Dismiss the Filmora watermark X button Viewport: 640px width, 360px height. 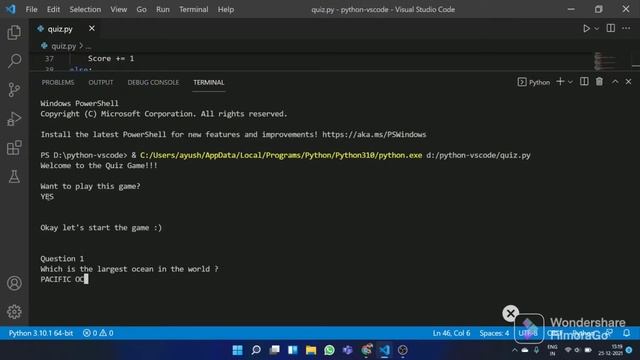pyautogui.click(x=510, y=313)
